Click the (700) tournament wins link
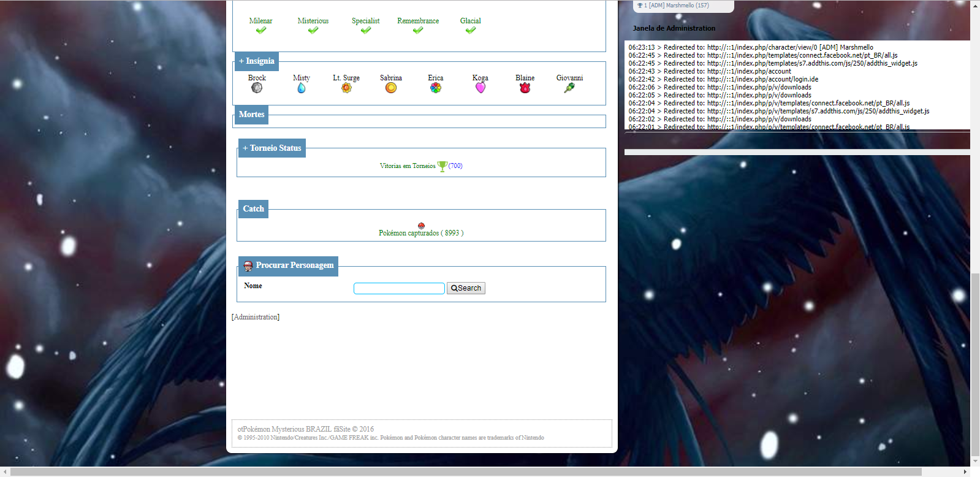Image resolution: width=980 pixels, height=477 pixels. pos(455,166)
